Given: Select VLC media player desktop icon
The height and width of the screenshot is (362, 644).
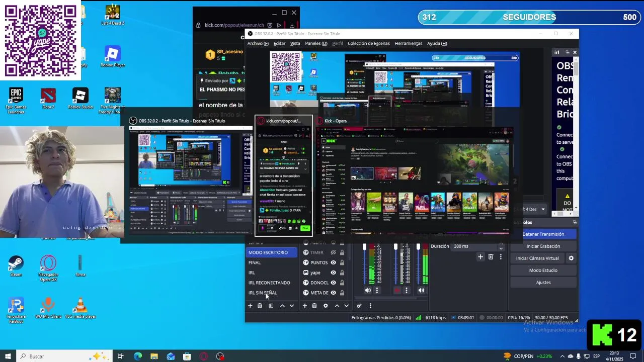Looking at the screenshot, I should pos(80,307).
